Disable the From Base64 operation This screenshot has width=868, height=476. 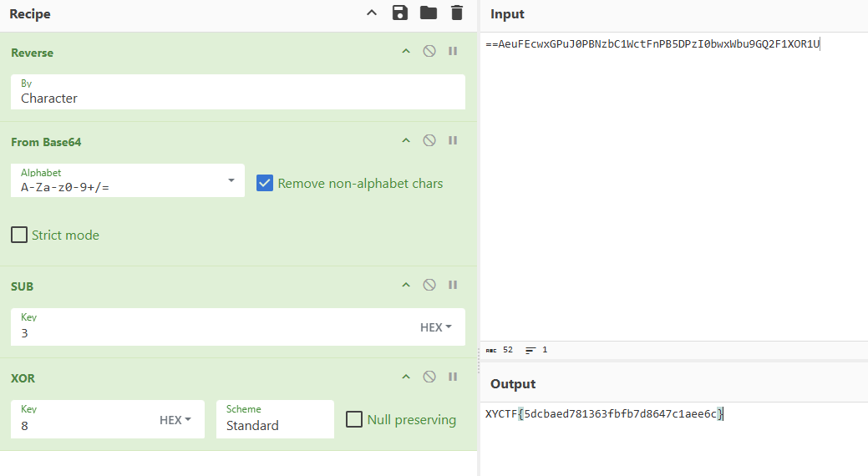(429, 140)
